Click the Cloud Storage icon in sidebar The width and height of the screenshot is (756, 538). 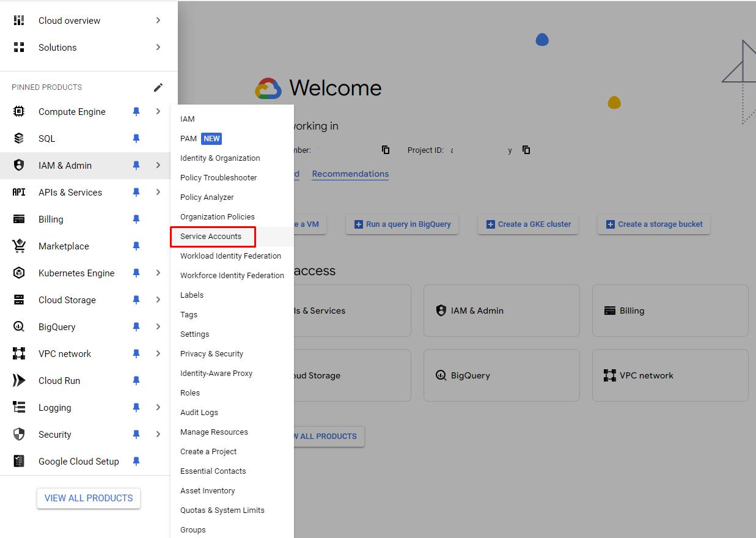coord(19,300)
